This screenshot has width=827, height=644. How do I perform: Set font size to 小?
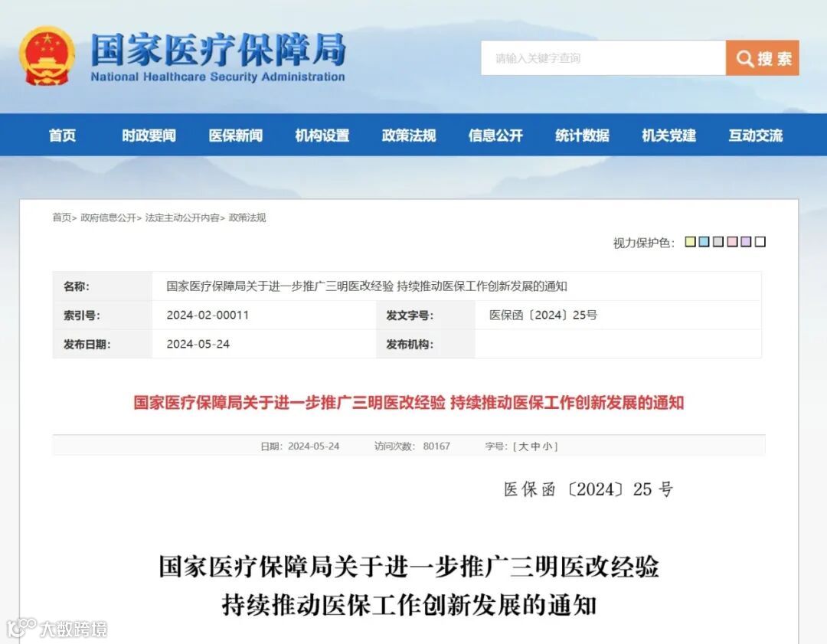(x=548, y=446)
